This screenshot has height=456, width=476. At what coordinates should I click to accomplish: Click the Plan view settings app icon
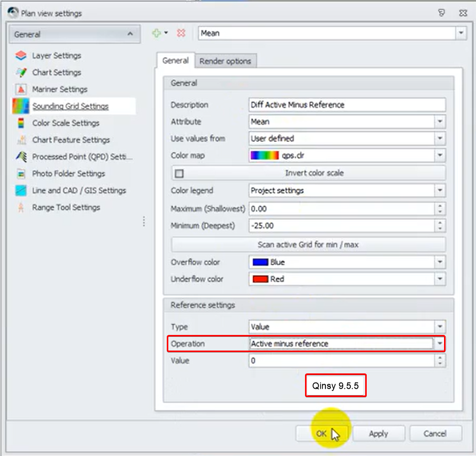click(13, 13)
